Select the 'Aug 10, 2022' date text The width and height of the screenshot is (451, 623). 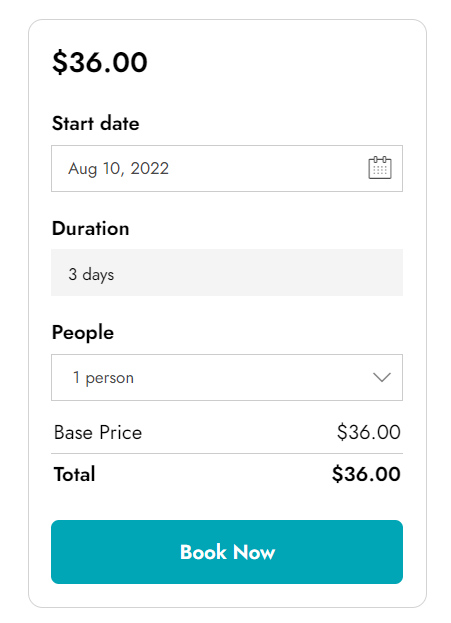[118, 169]
